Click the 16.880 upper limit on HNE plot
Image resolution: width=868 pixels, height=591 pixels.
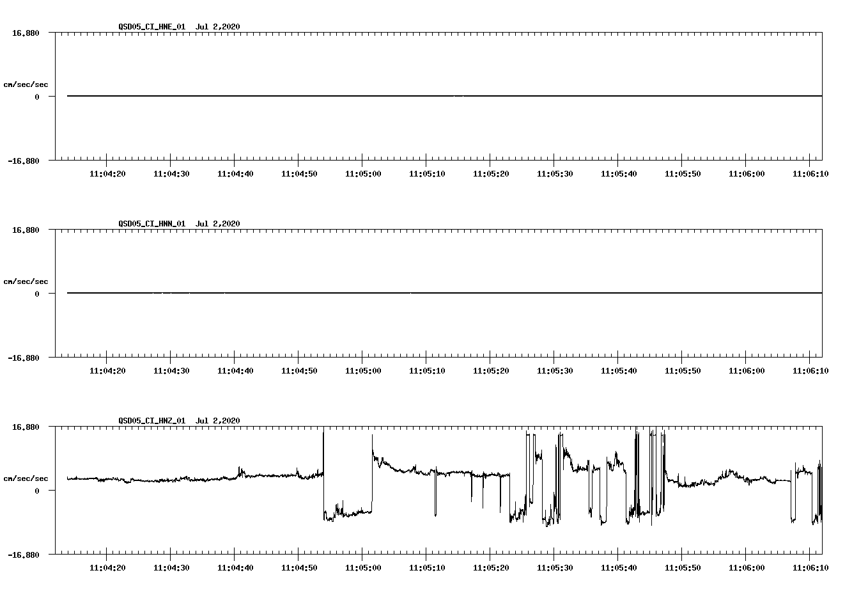pyautogui.click(x=26, y=33)
